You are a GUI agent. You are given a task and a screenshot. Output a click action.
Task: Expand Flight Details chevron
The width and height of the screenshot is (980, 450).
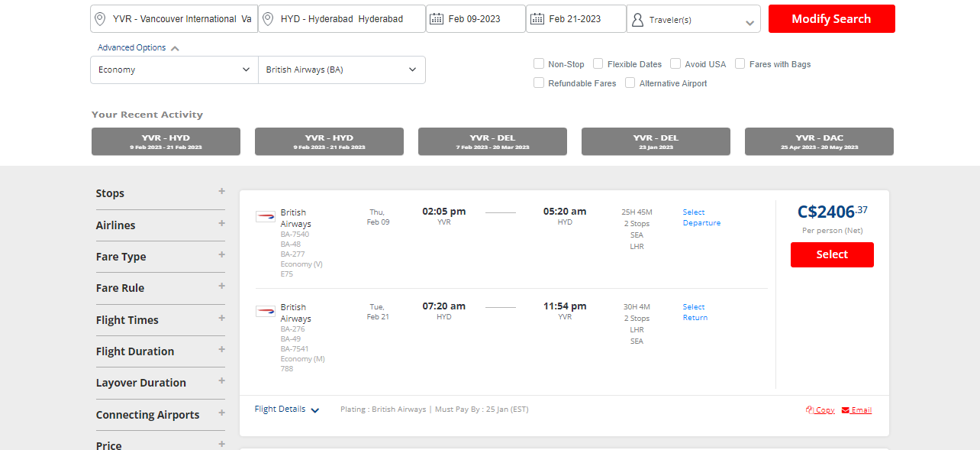315,410
